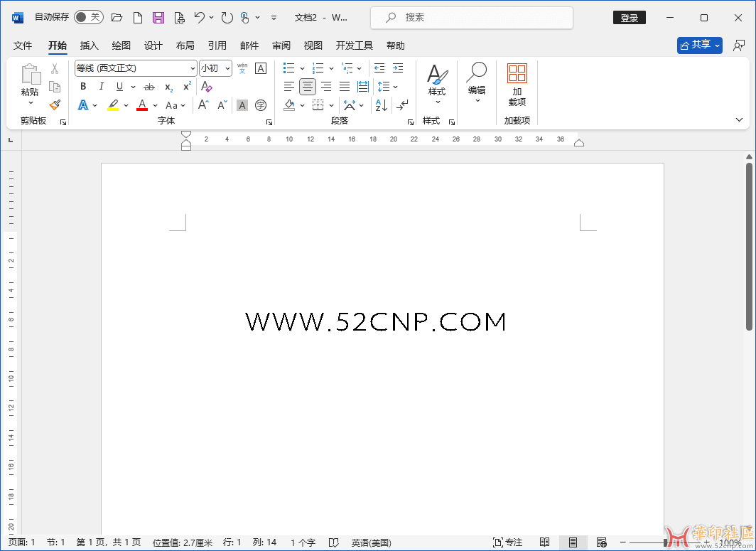Toggle center alignment button
The height and width of the screenshot is (551, 756).
click(x=307, y=87)
